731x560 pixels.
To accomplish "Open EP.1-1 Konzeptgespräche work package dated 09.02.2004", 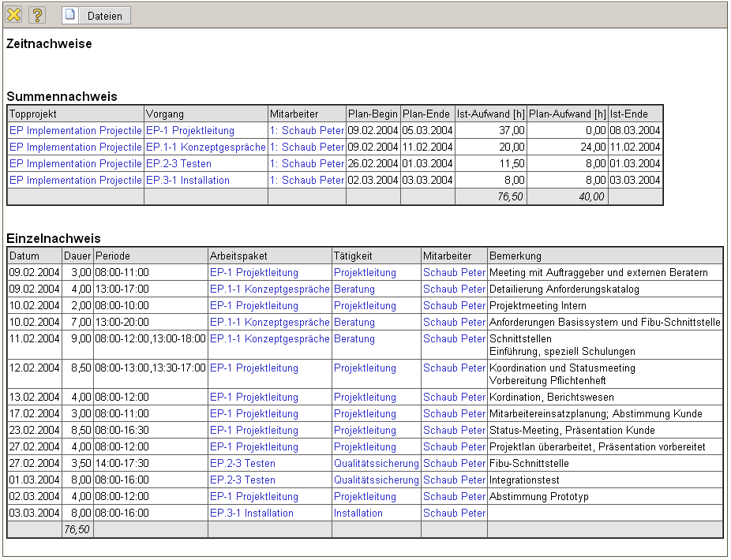I will coord(269,289).
